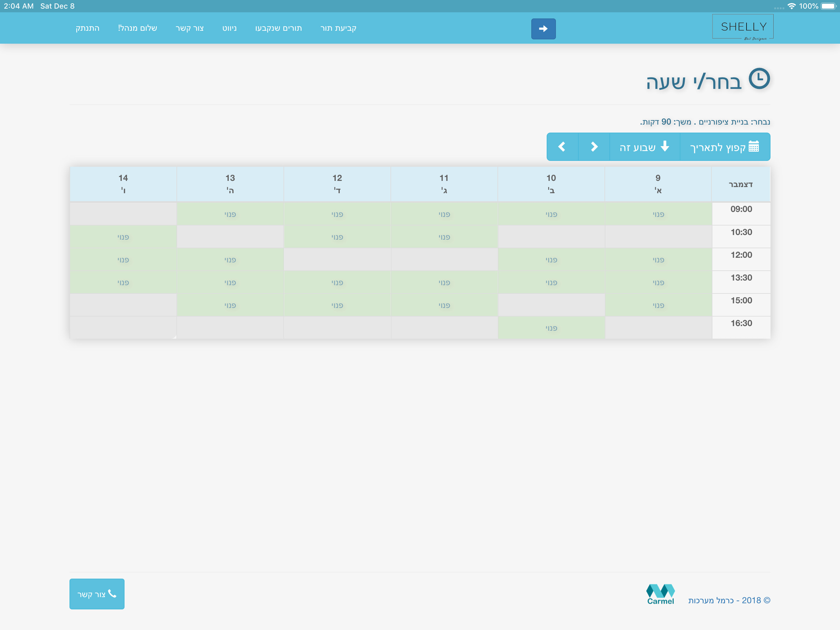Click the day 13 ה' column header
The width and height of the screenshot is (840, 630).
[230, 184]
